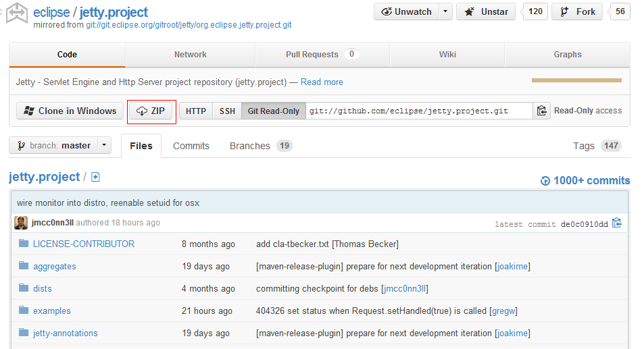Open the 120 stargazers count
The image size is (644, 349).
pyautogui.click(x=535, y=11)
